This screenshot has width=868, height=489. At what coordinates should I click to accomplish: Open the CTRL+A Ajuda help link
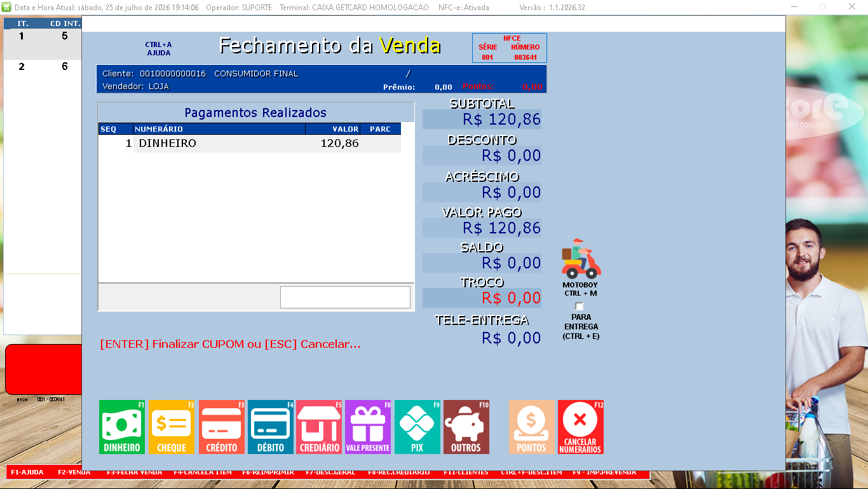point(158,49)
